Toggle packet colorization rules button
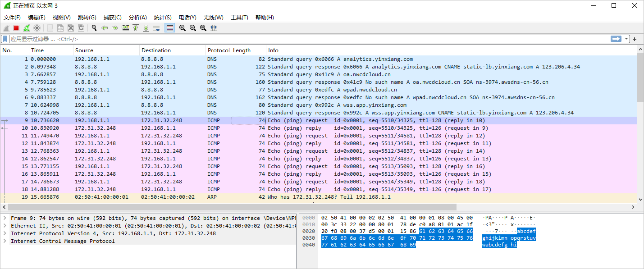 pyautogui.click(x=169, y=28)
